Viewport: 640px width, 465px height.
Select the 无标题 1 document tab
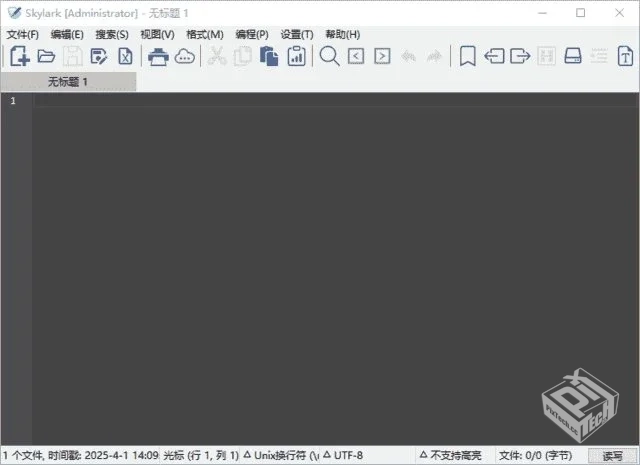pos(68,82)
